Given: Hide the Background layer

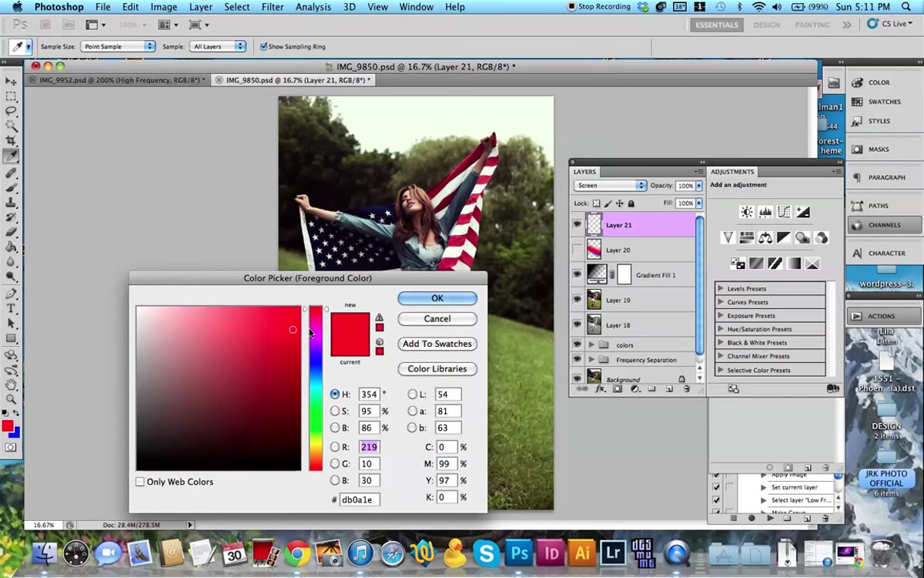Looking at the screenshot, I should coord(577,378).
